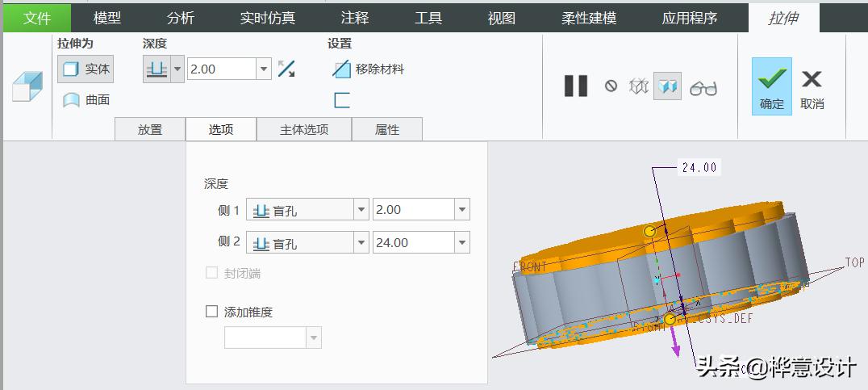Select the TOP datum plane label

click(x=854, y=262)
